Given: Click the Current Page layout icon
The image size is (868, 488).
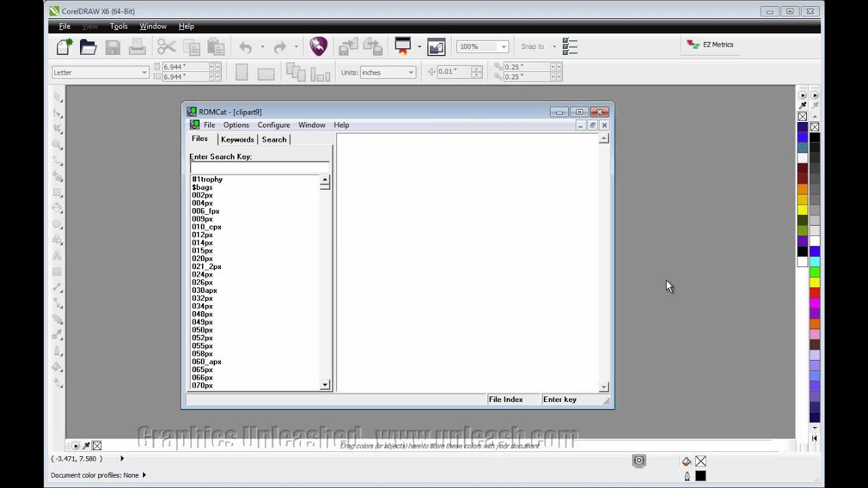Looking at the screenshot, I should point(320,73).
